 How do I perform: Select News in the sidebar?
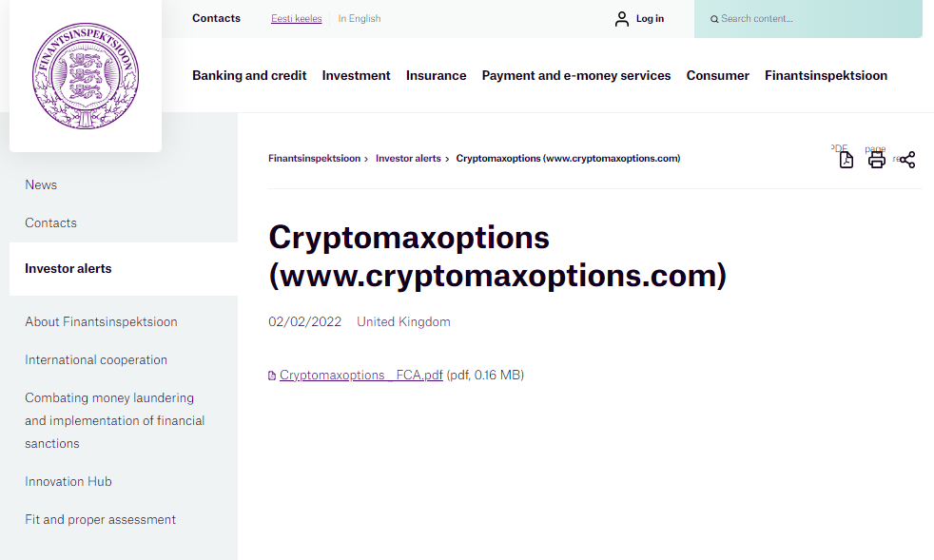click(41, 184)
